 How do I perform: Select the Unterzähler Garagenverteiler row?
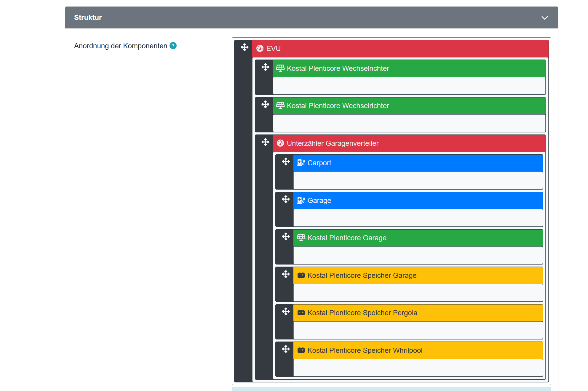(x=409, y=143)
